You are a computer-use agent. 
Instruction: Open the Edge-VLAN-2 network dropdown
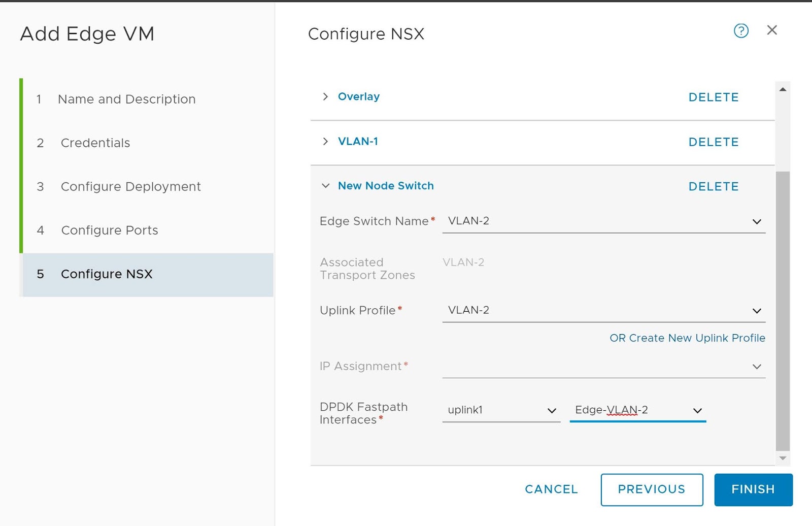pos(637,410)
